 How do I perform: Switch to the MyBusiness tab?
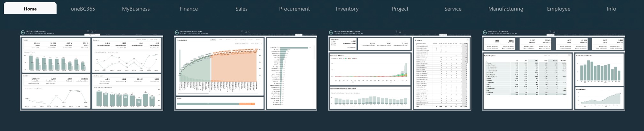click(x=136, y=9)
